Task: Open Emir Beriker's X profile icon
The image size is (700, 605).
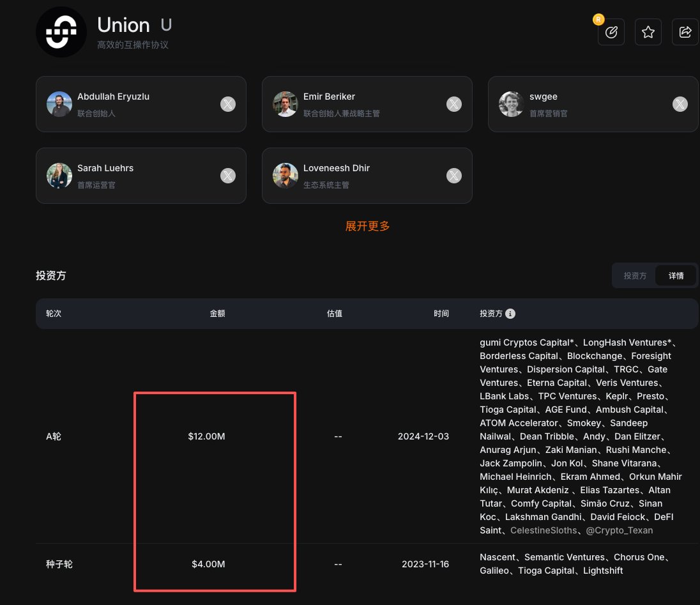Action: [x=454, y=104]
